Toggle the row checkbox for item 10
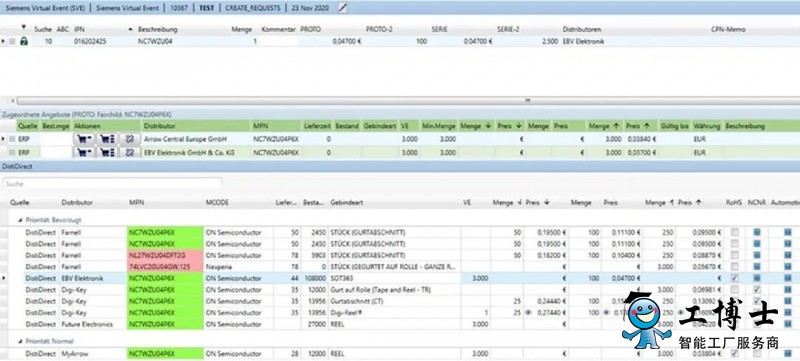The height and width of the screenshot is (361, 800). pos(12,42)
